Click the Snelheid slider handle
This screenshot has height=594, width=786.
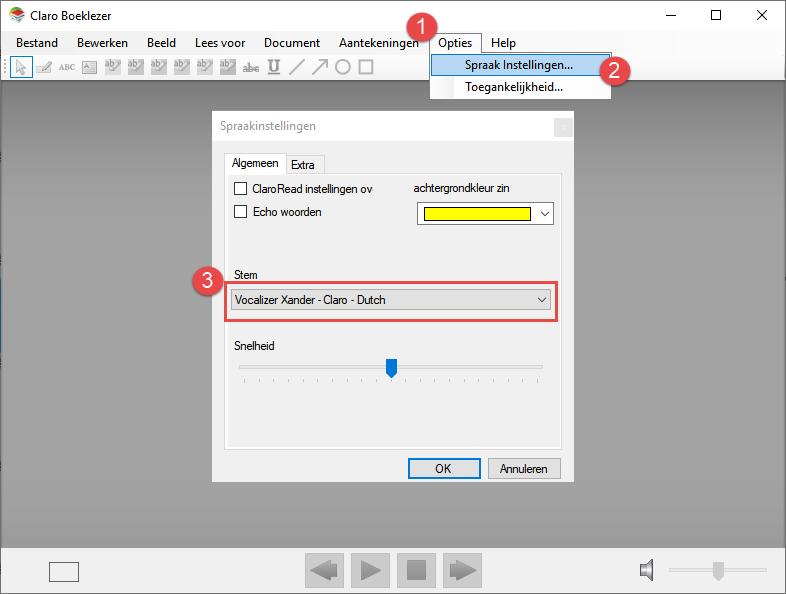click(391, 368)
